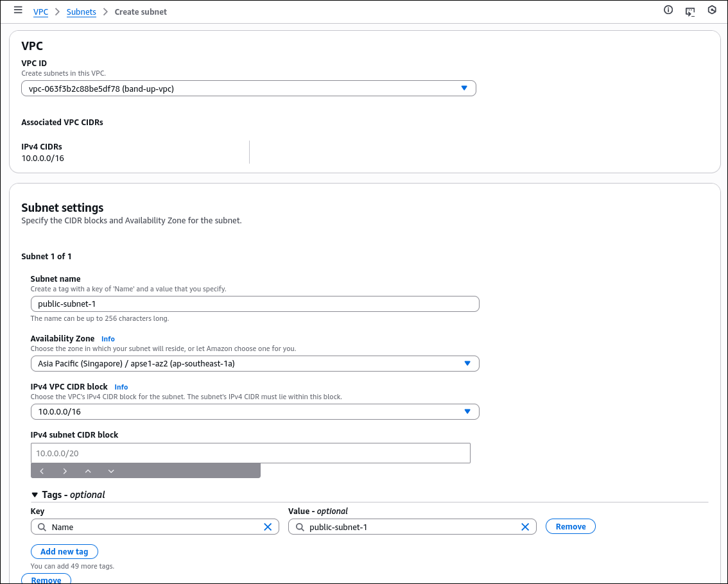Screen dimensions: 728x584
Task: Open the CloudShell terminal icon
Action: tap(690, 11)
